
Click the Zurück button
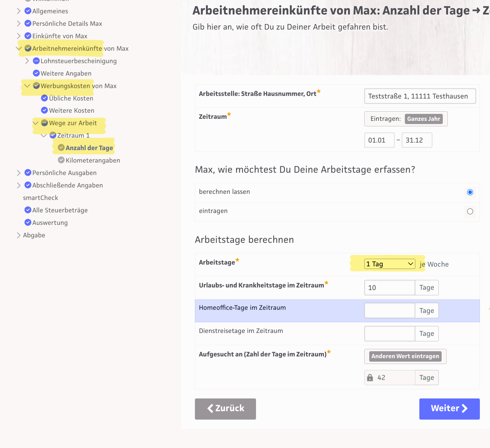(225, 409)
